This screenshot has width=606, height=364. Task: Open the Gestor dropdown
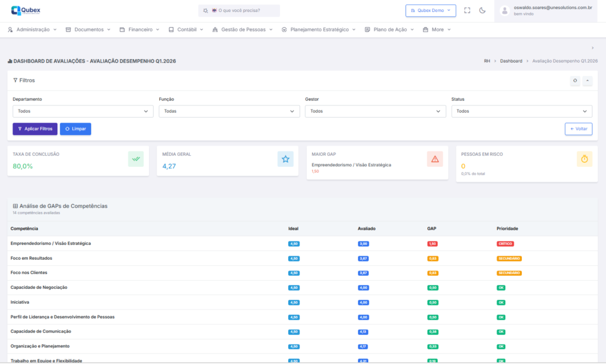point(375,111)
